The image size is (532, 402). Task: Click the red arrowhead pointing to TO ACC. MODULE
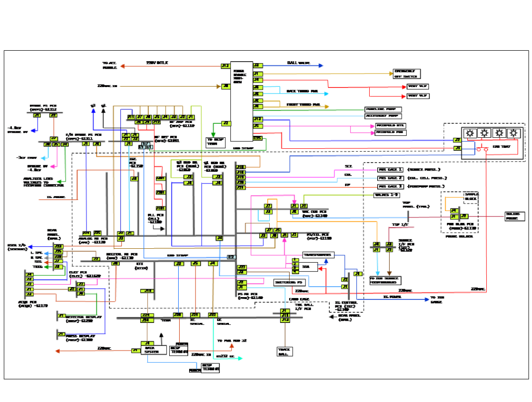tap(122, 65)
